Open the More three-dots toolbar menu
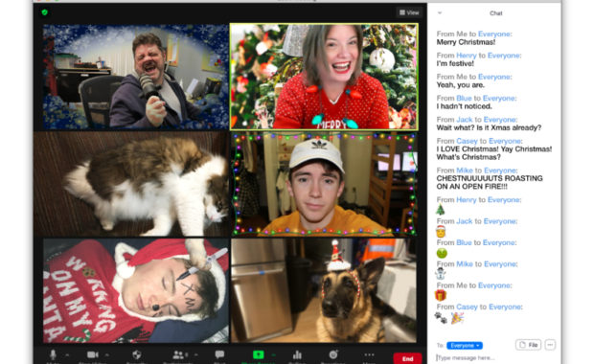Viewport: 594px width, 364px height. 369,355
